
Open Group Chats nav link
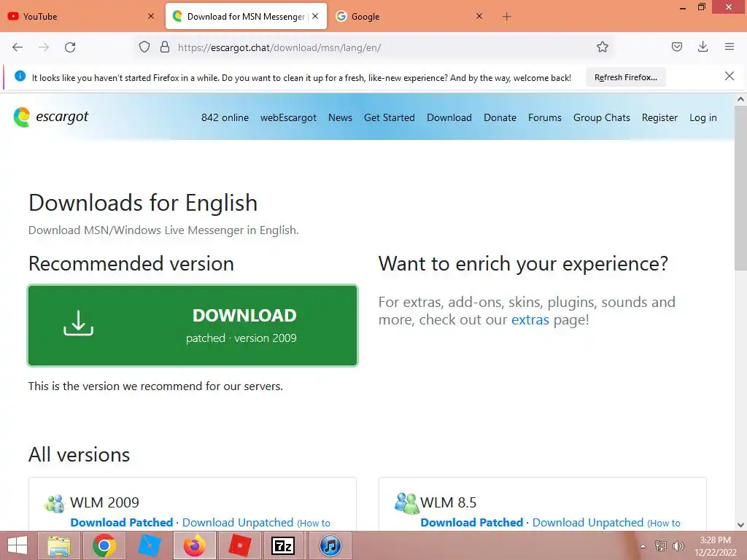point(602,117)
